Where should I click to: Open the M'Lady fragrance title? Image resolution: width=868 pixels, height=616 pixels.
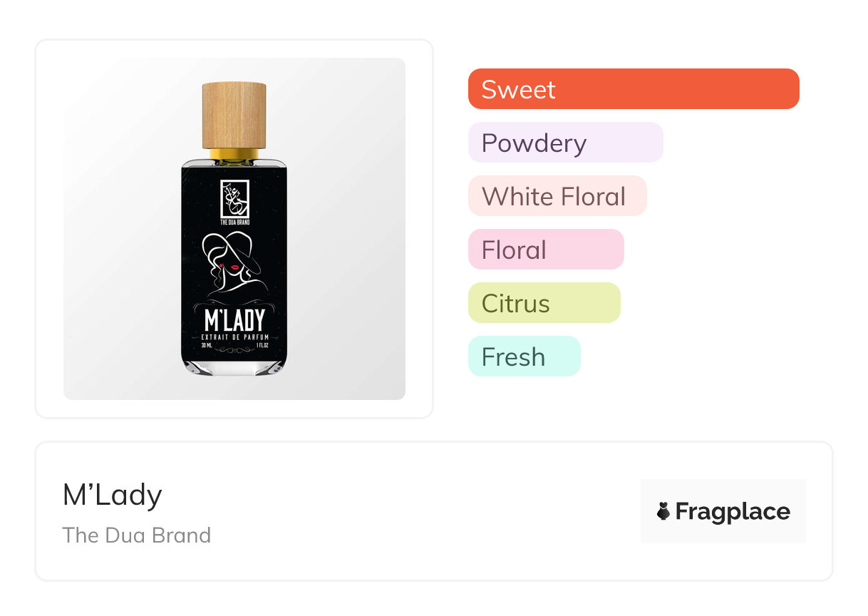(113, 495)
